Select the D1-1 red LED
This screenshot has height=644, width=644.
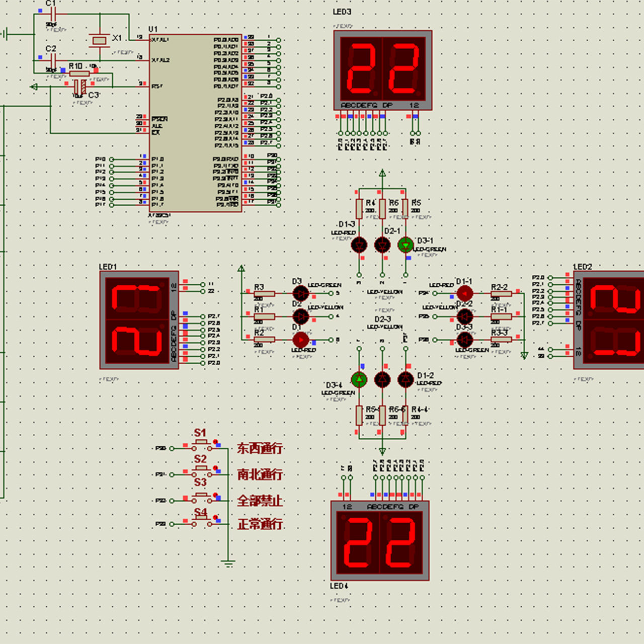(x=464, y=293)
